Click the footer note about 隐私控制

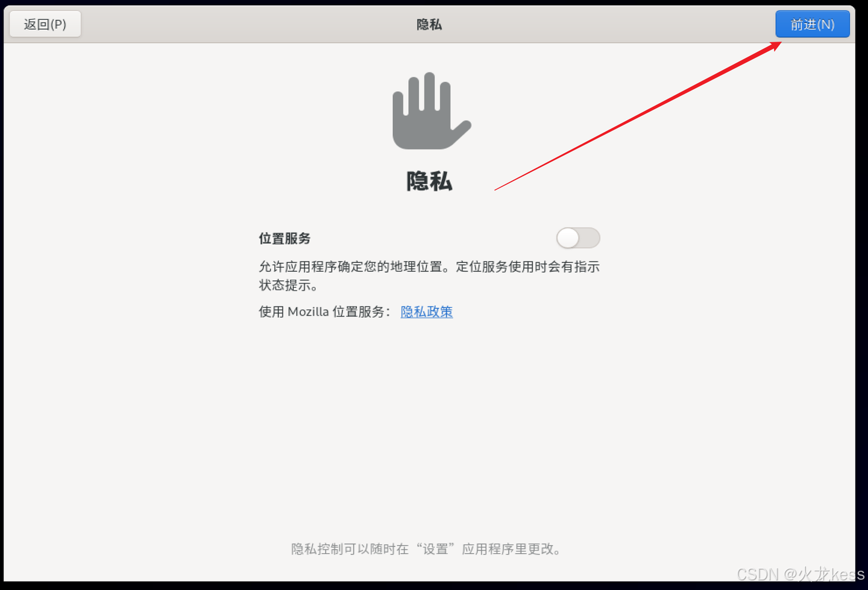(427, 549)
